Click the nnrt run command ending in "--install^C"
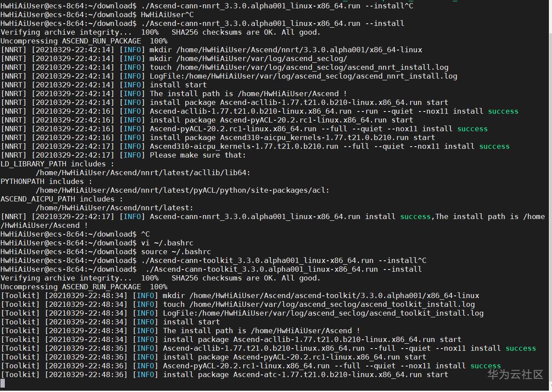 pyautogui.click(x=277, y=6)
